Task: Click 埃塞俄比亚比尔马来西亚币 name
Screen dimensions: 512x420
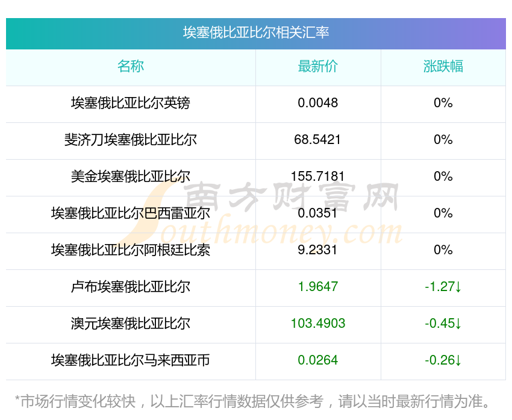Action: pos(131,360)
